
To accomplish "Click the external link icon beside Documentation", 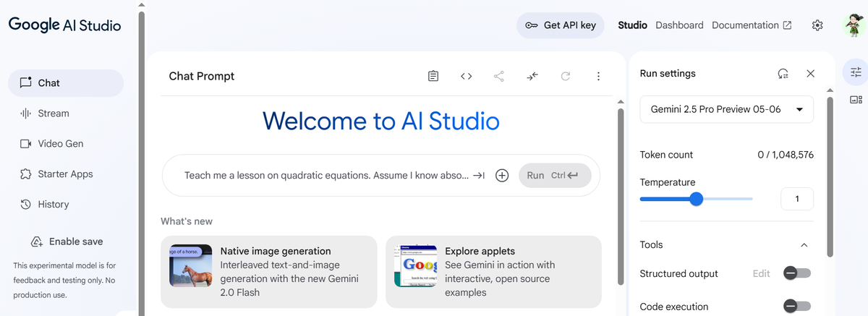I will 787,25.
